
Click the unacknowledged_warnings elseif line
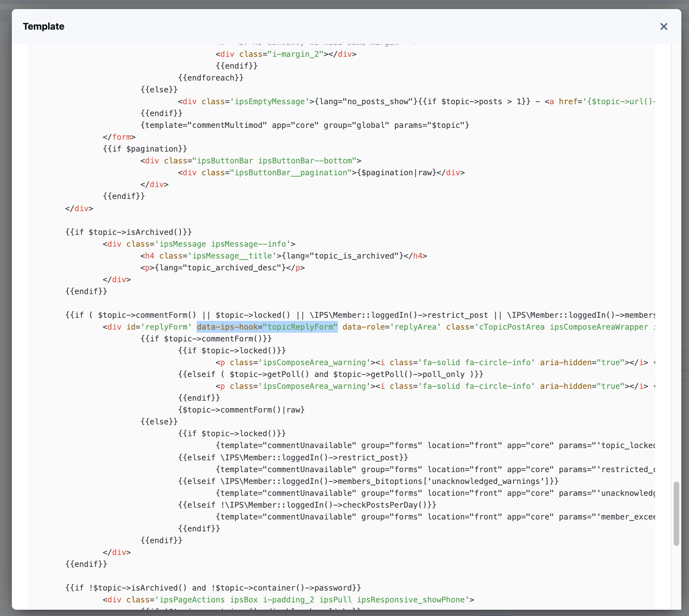(368, 481)
